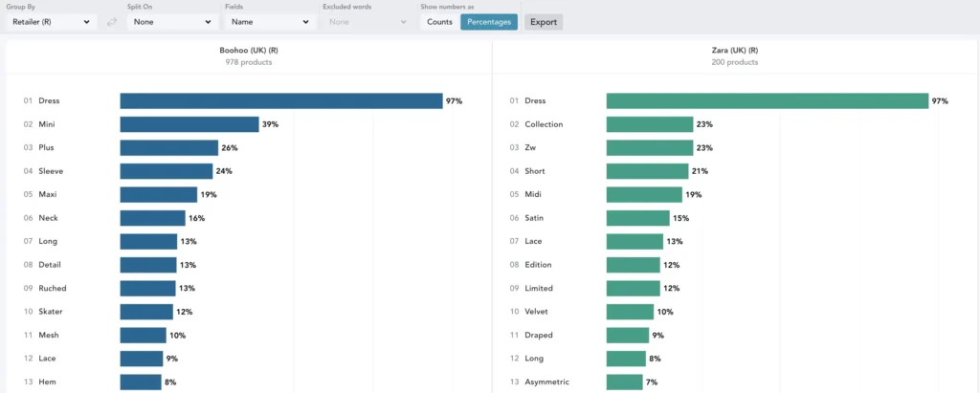Click the Zara (UK) panel heading
The image size is (980, 393).
(x=734, y=50)
